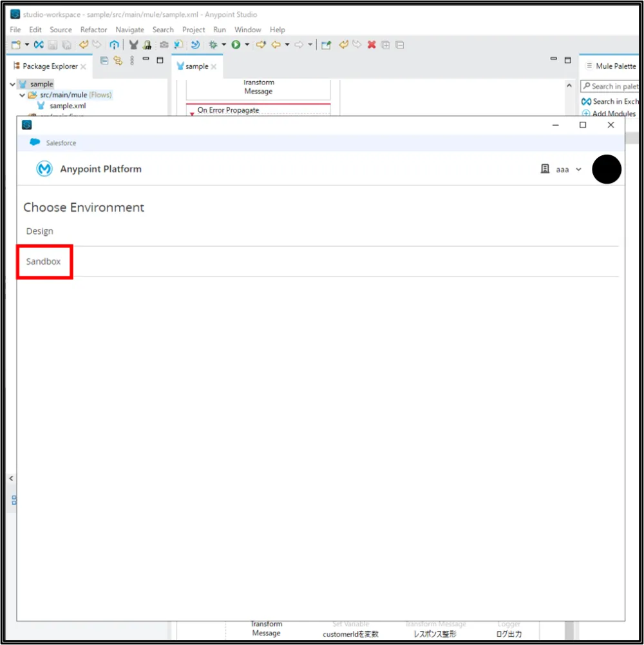The width and height of the screenshot is (644, 645).
Task: Click the left arrow below Package Explorer
Action: point(11,478)
